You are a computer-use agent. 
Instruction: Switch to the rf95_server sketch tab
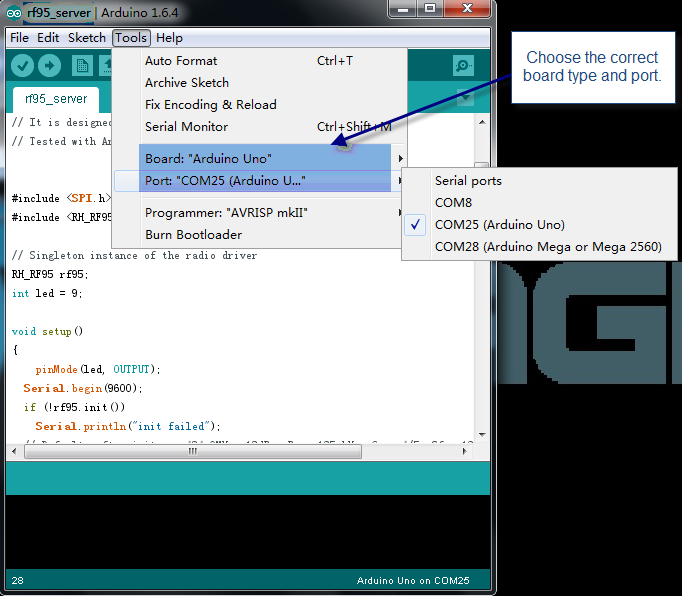click(x=56, y=99)
